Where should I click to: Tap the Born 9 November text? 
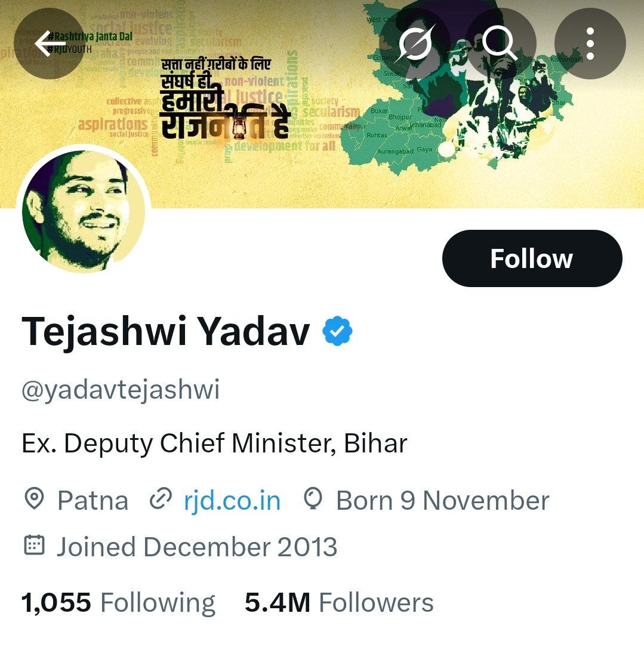tap(443, 501)
